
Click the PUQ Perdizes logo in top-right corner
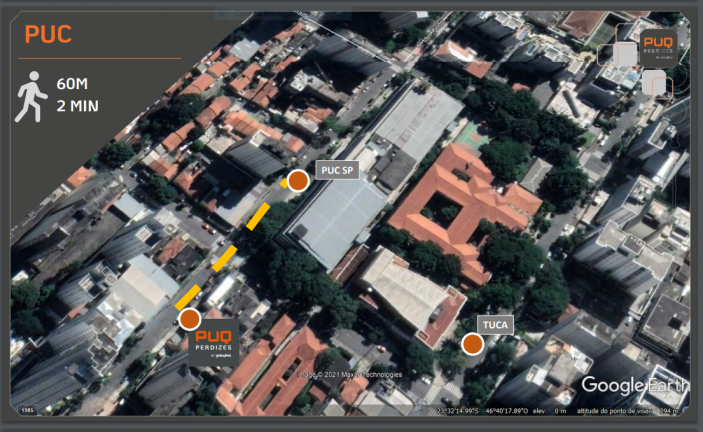pyautogui.click(x=658, y=46)
